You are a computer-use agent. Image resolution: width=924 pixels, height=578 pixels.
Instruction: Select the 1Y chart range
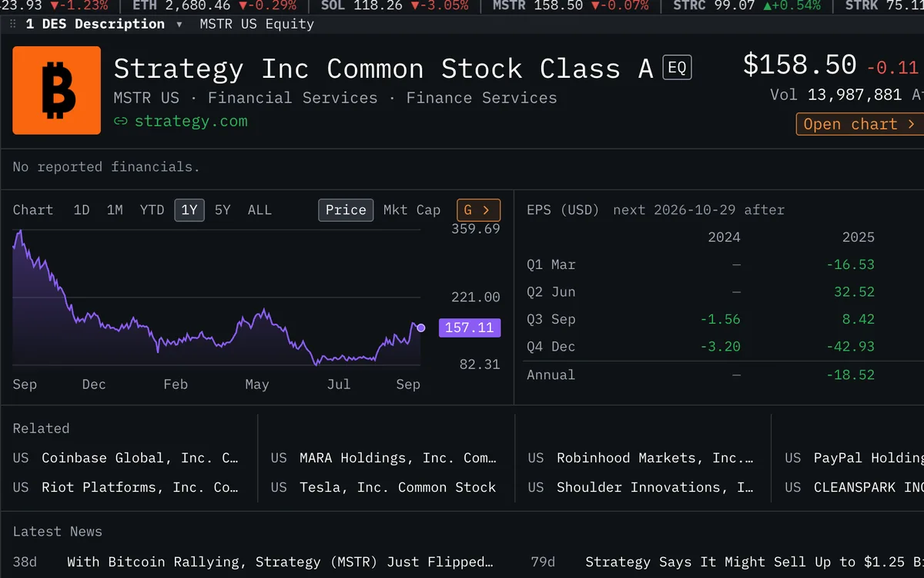[189, 210]
